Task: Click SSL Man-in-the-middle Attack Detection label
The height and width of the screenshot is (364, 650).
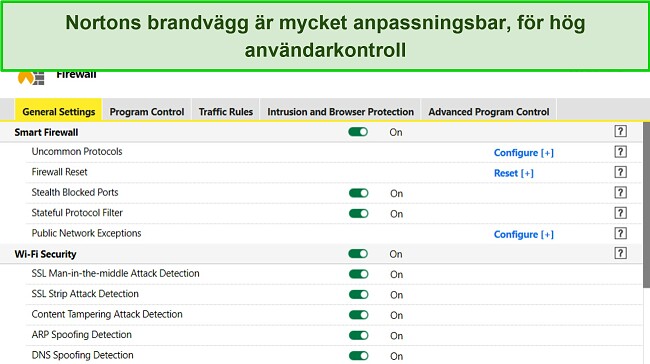Action: pyautogui.click(x=115, y=273)
